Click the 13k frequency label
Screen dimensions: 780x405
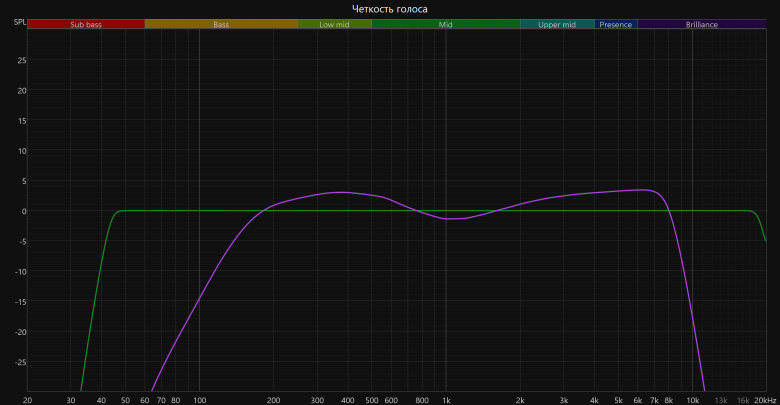pos(721,400)
